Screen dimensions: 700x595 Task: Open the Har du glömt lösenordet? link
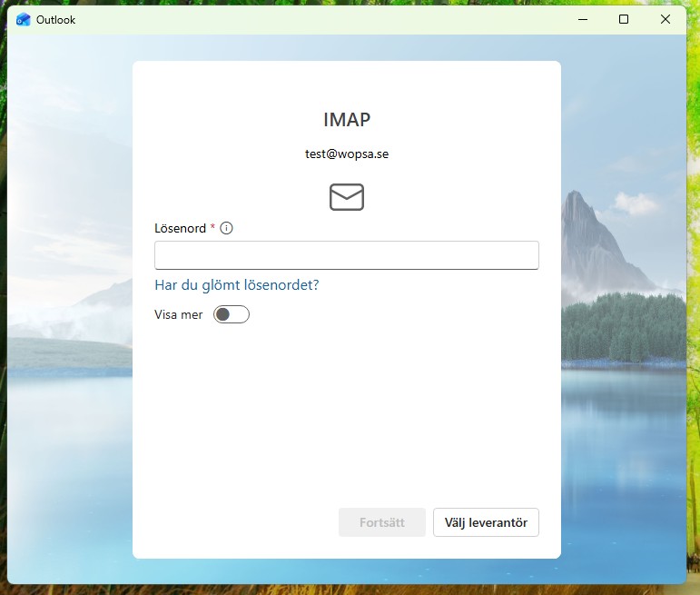pyautogui.click(x=237, y=285)
